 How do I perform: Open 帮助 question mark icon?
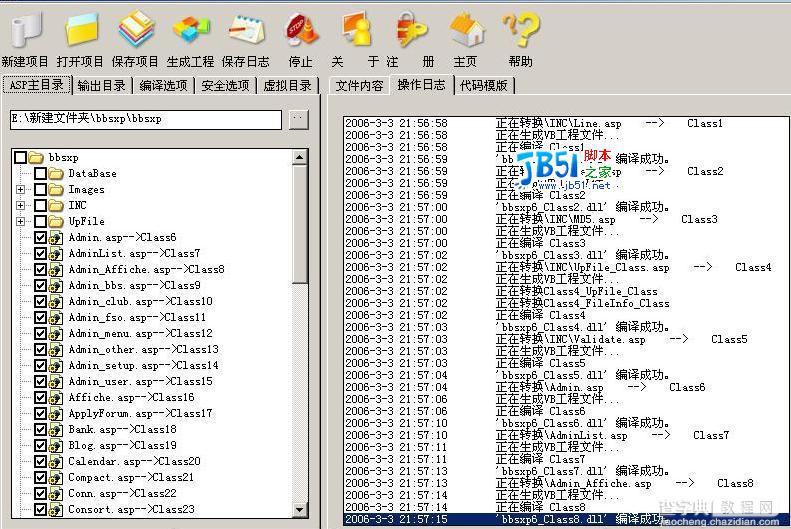[521, 29]
